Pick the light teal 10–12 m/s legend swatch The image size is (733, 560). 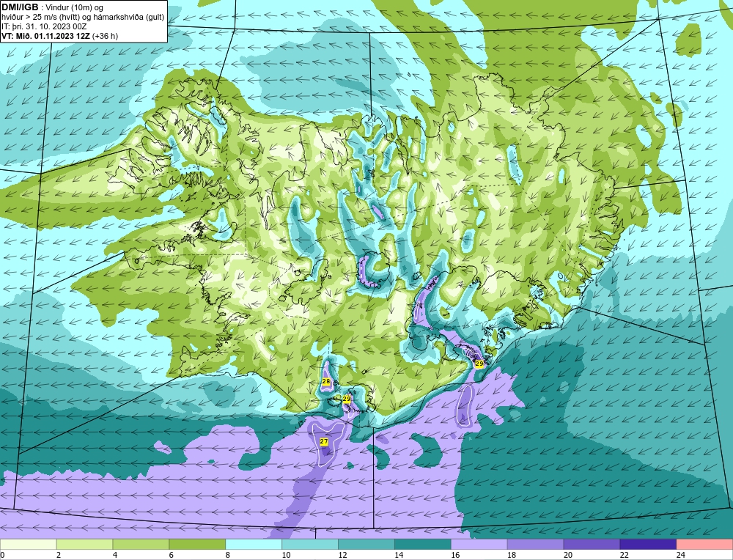point(310,544)
